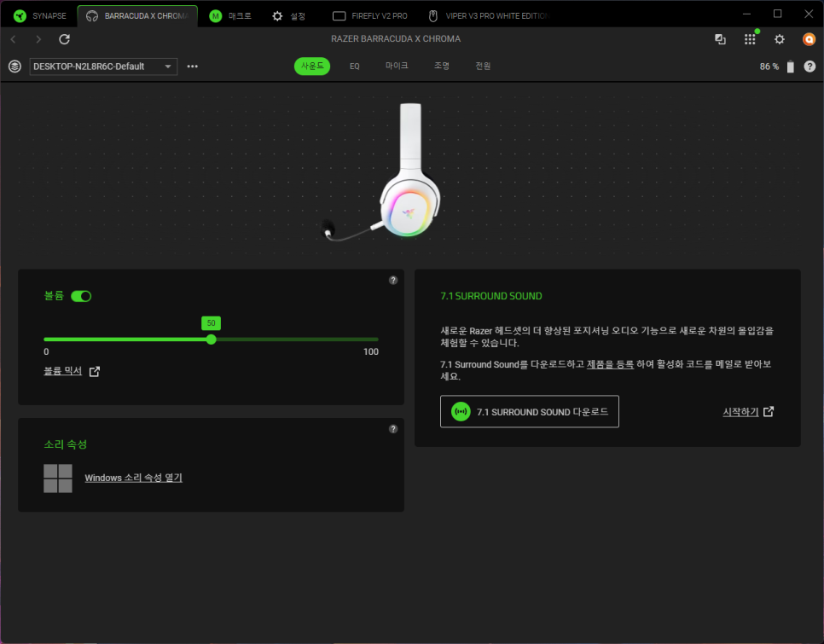Toggle the volume switch off
This screenshot has width=824, height=644.
click(81, 296)
